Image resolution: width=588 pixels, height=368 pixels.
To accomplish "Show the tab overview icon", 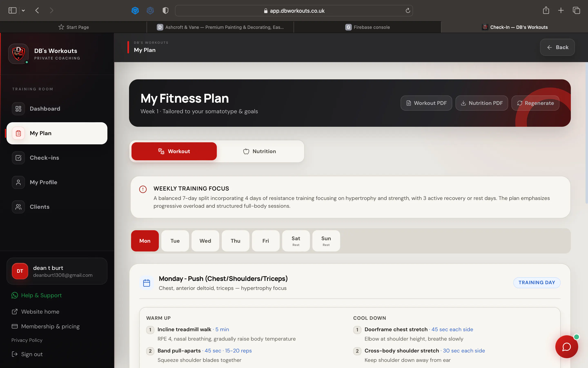I will pos(576,10).
